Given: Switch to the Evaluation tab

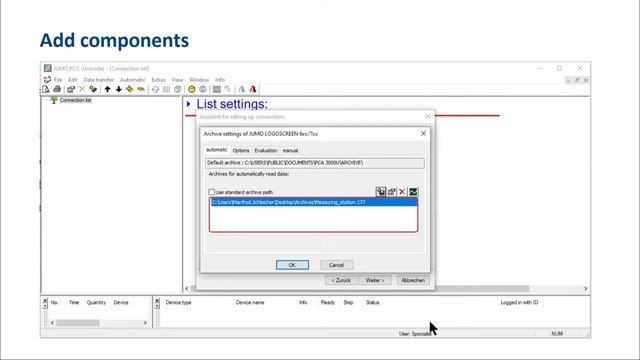Looking at the screenshot, I should click(x=266, y=151).
